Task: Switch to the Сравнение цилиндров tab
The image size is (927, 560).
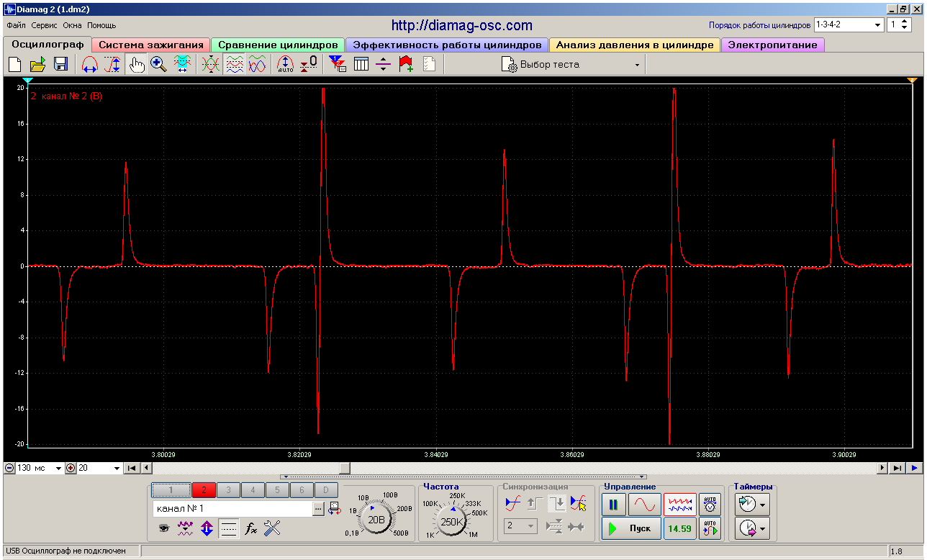Action: (278, 45)
